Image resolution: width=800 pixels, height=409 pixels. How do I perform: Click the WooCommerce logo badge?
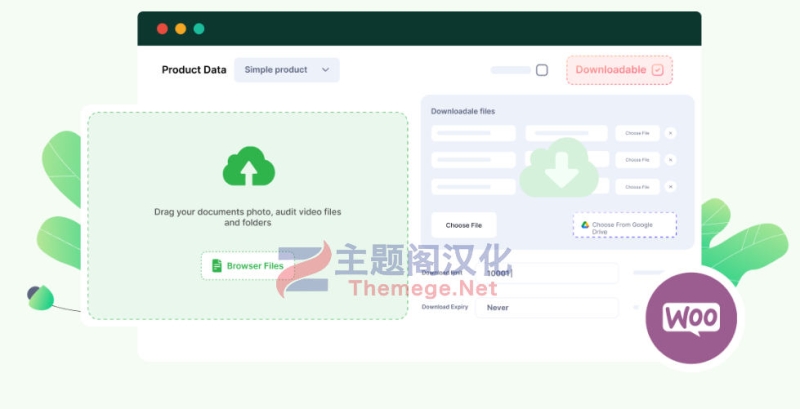pyautogui.click(x=691, y=318)
